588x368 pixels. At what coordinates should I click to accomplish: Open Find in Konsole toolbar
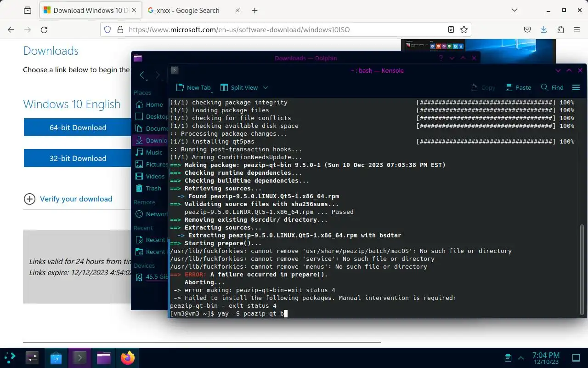click(x=552, y=87)
